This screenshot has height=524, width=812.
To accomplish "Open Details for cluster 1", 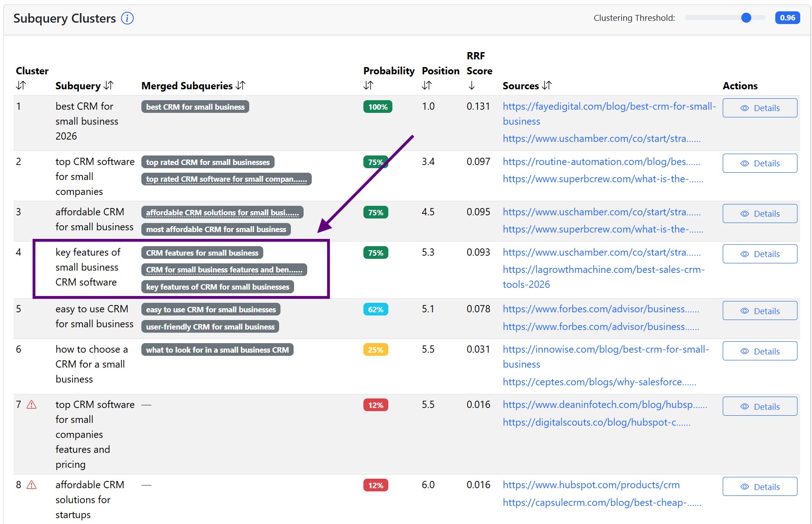I will 759,108.
